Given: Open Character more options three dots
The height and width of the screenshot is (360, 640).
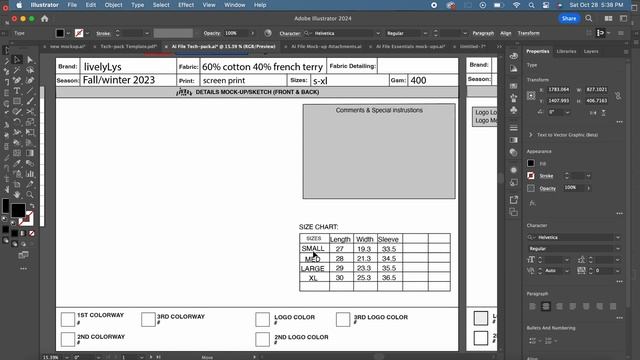Looking at the screenshot, I should 620,282.
